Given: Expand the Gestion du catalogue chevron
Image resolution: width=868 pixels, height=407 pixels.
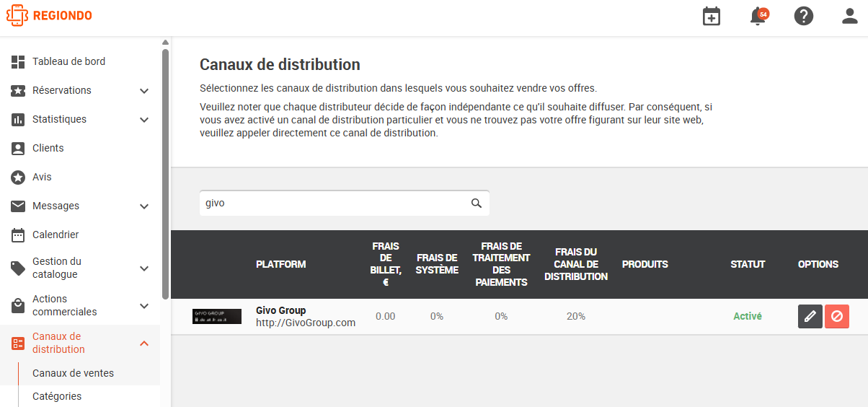Looking at the screenshot, I should pyautogui.click(x=144, y=268).
